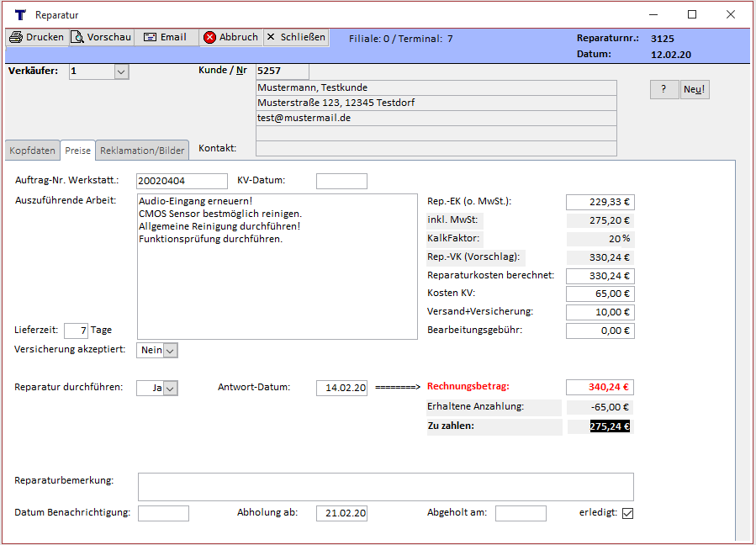Click the Nr customer number link label
Screen dimensions: 756x545
point(241,70)
